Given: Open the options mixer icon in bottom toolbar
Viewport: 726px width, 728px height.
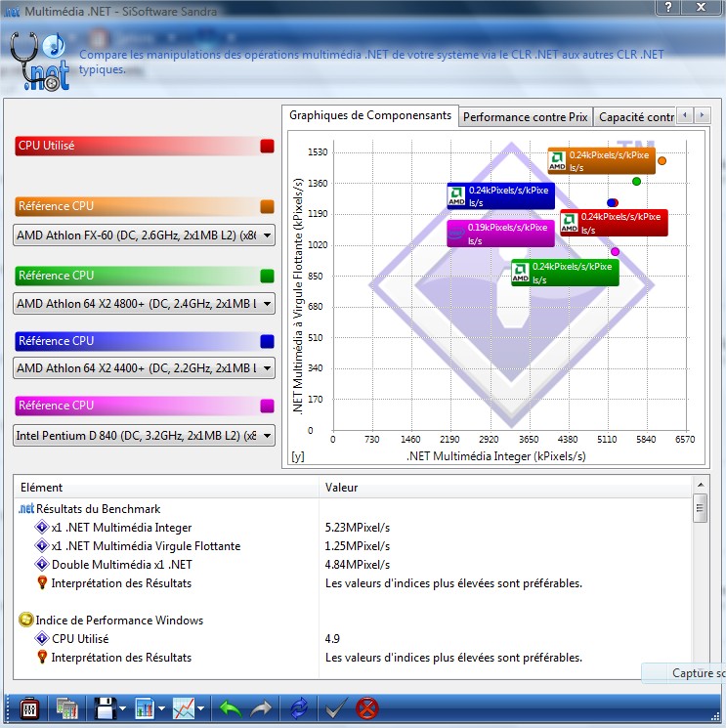Looking at the screenshot, I should click(29, 709).
